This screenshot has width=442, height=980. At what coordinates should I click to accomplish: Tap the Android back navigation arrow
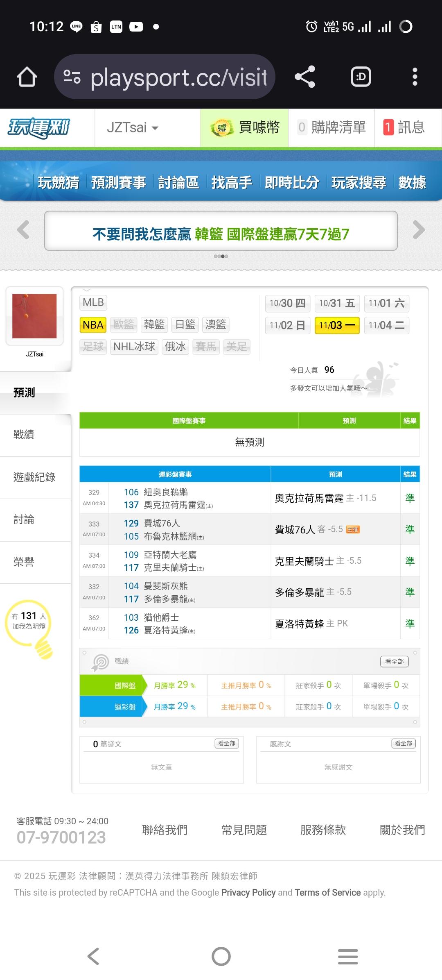point(93,957)
